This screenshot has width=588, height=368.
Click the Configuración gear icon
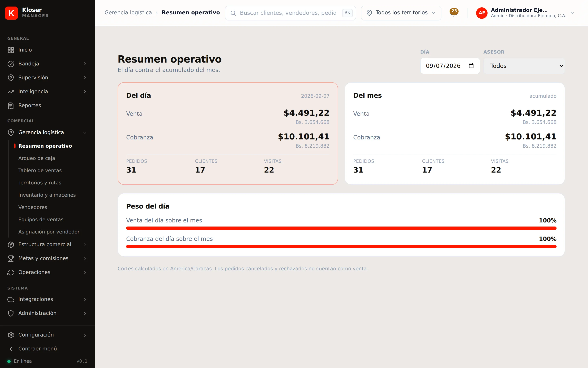click(11, 335)
